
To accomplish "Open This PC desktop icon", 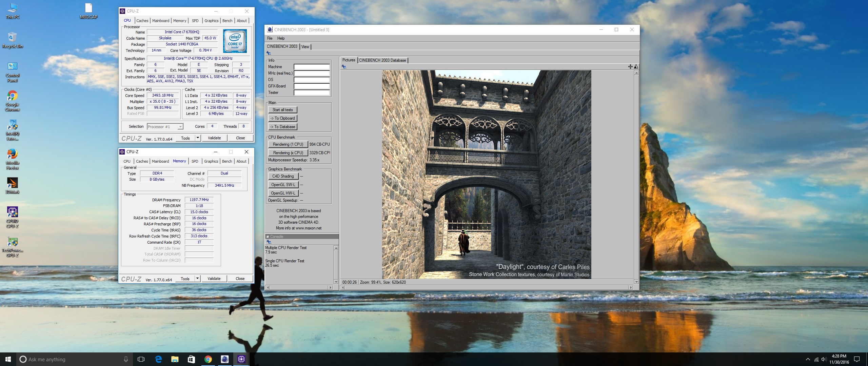I will pos(13,11).
